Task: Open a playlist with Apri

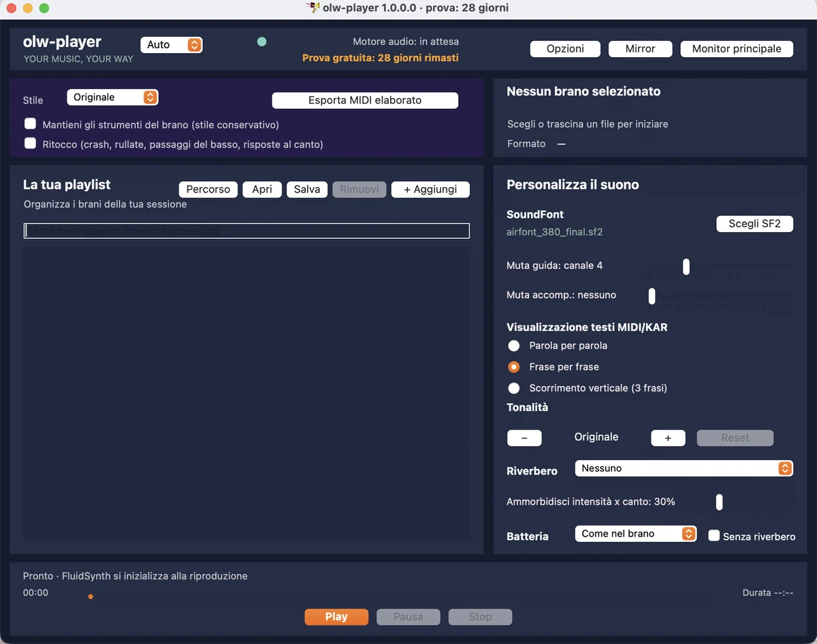Action: coord(262,189)
